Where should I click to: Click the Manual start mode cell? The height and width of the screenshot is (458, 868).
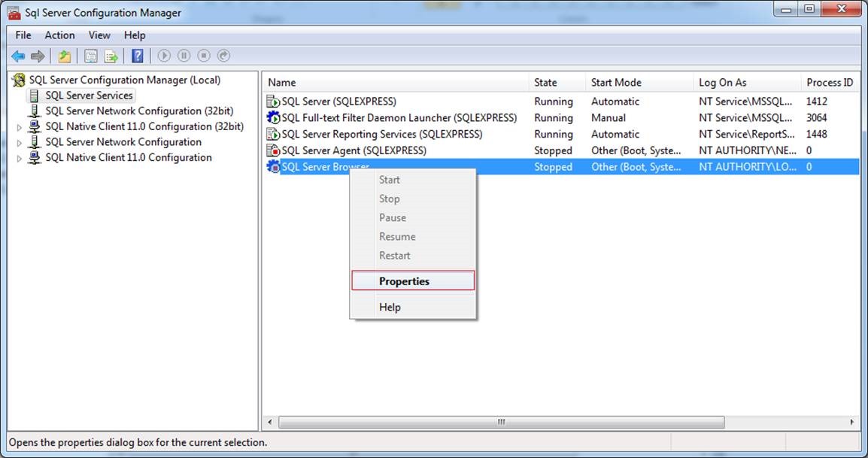609,117
